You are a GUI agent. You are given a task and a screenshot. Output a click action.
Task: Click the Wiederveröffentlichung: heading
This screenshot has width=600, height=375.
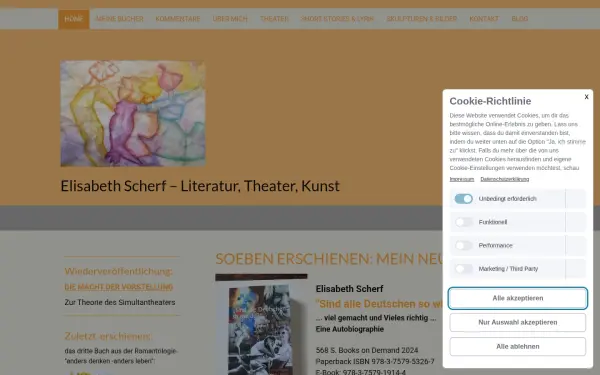coord(119,271)
